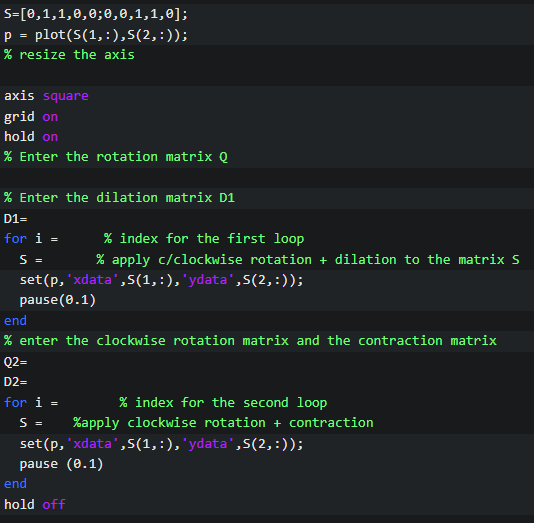
Task: Click the matrix definition line S=[0,1,1,0,0;...]
Action: coord(96,14)
